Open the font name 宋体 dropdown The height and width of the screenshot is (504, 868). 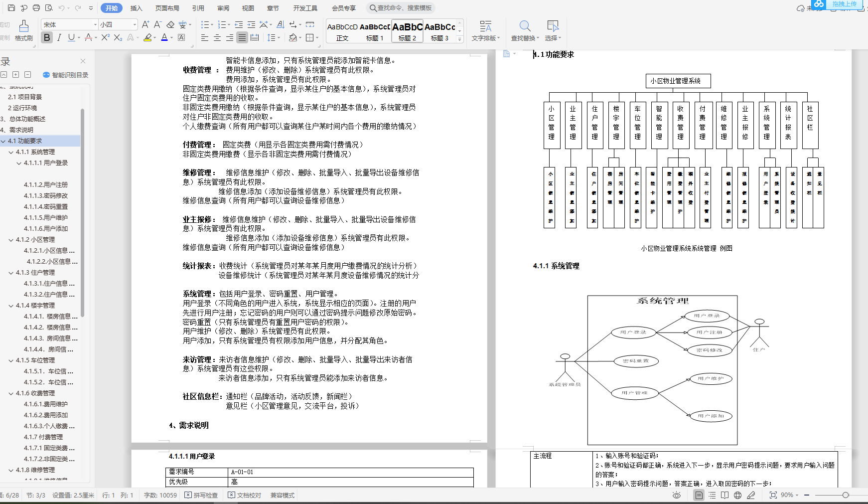tap(95, 24)
